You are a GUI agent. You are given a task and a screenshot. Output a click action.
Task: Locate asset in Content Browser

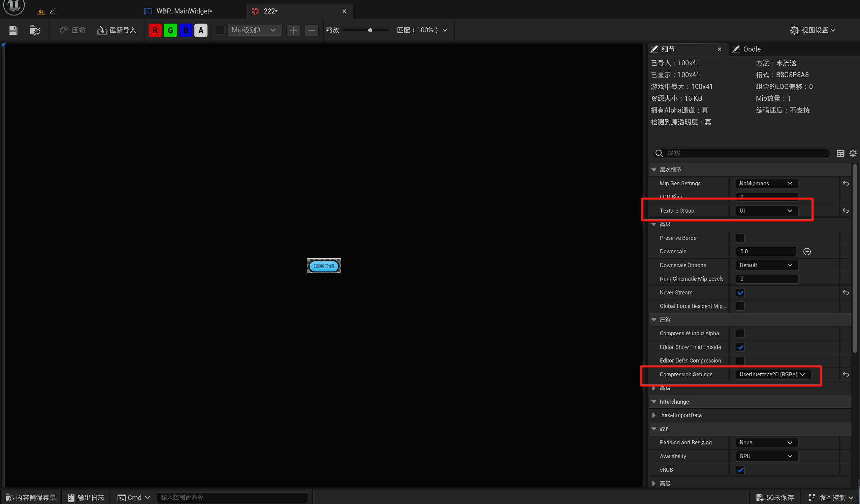35,30
